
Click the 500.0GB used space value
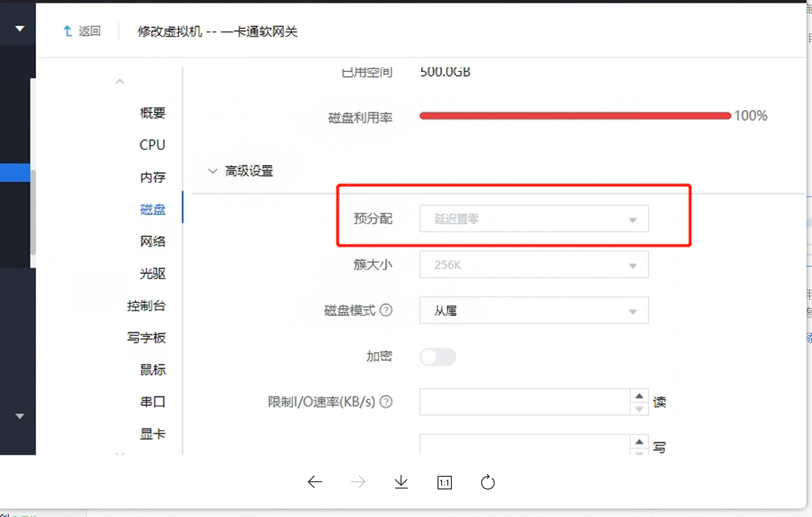(x=445, y=72)
